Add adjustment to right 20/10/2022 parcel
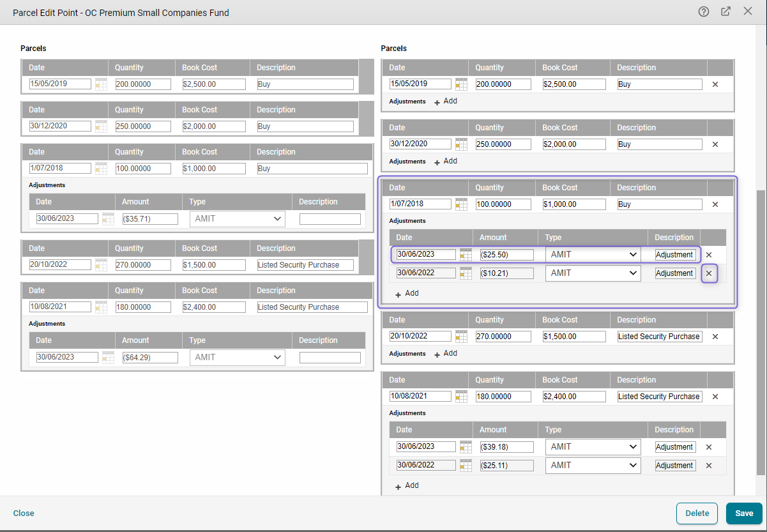Screen dimensions: 767x532 (x=446, y=353)
